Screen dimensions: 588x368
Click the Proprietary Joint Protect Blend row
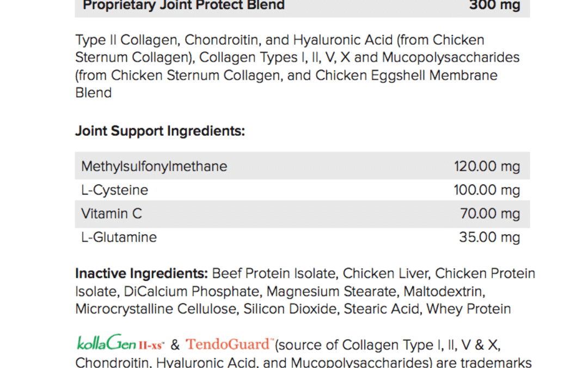tap(302, 6)
